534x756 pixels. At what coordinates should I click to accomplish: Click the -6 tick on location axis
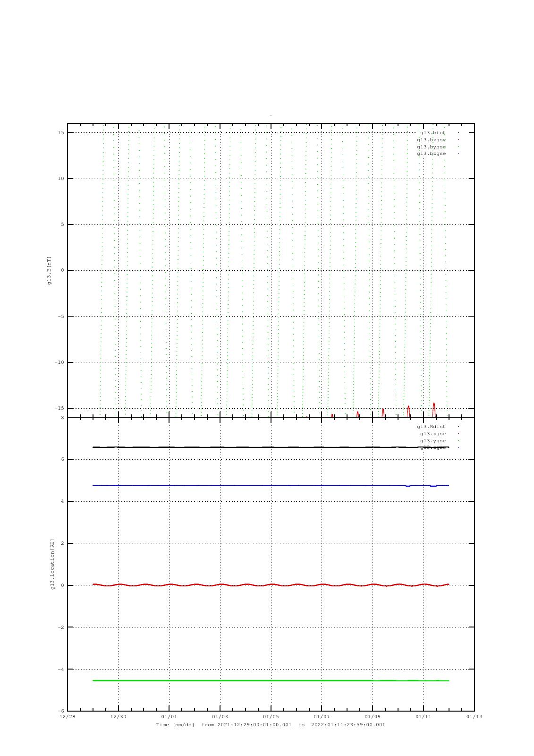(x=61, y=711)
